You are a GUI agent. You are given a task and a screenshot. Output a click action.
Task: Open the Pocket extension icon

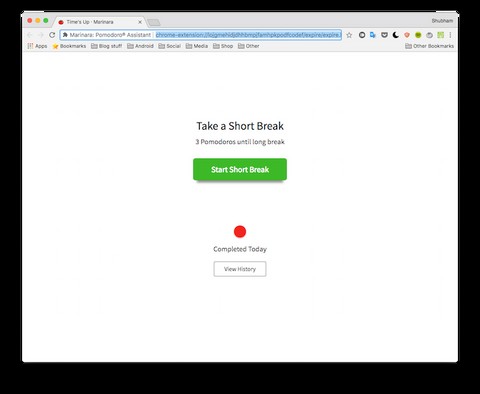coord(384,35)
